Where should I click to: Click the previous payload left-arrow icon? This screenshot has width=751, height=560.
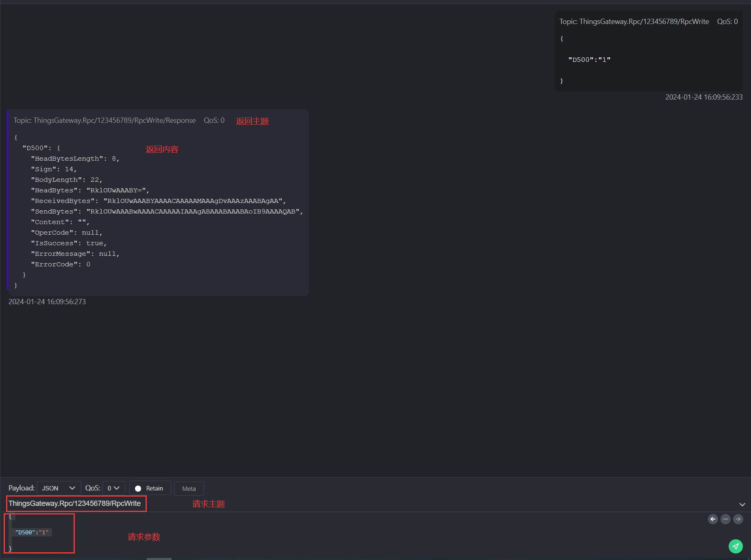click(713, 519)
